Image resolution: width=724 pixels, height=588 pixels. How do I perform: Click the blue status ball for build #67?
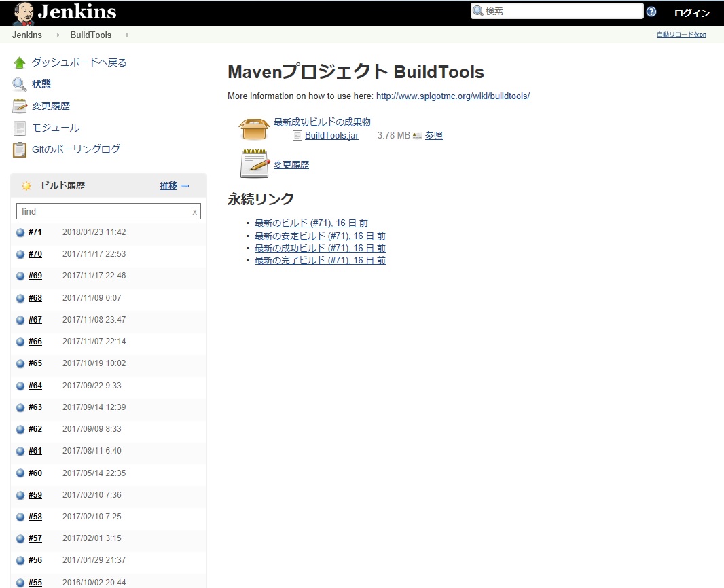click(x=20, y=320)
